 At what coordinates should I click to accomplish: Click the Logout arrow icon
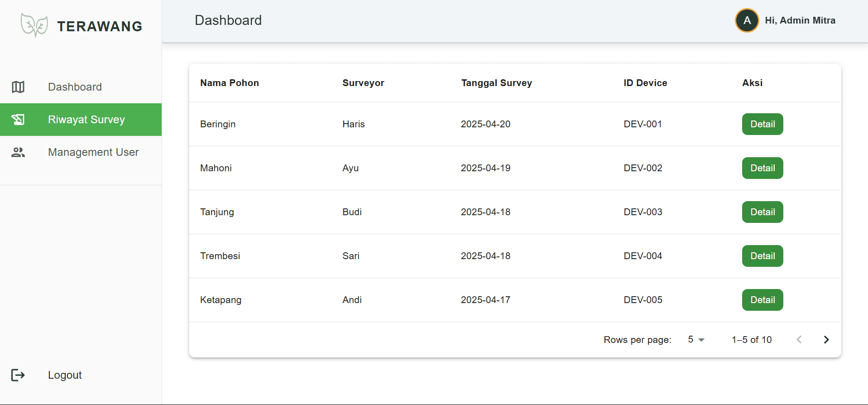point(18,375)
